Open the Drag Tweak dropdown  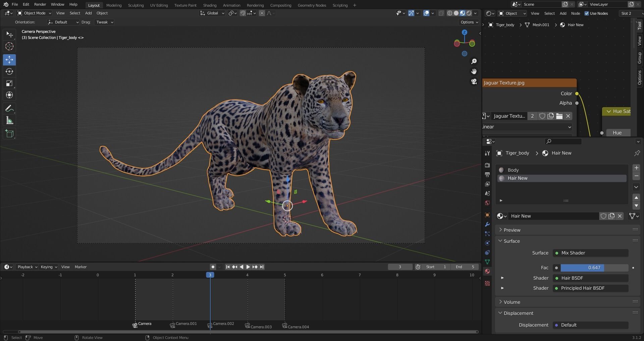tap(104, 22)
